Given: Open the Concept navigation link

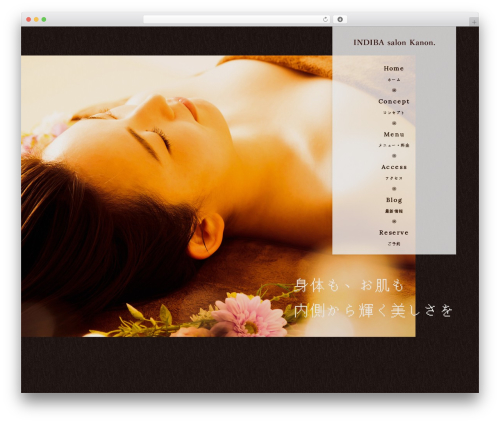Looking at the screenshot, I should click(394, 101).
